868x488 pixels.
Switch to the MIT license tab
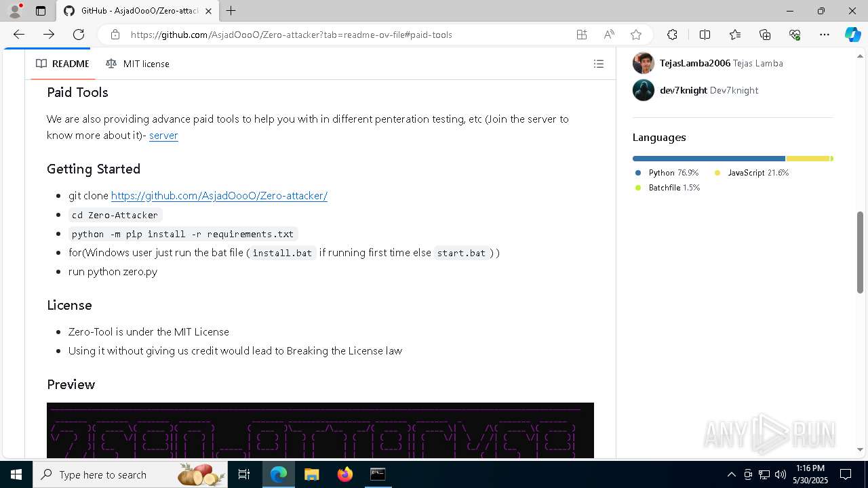coord(138,64)
